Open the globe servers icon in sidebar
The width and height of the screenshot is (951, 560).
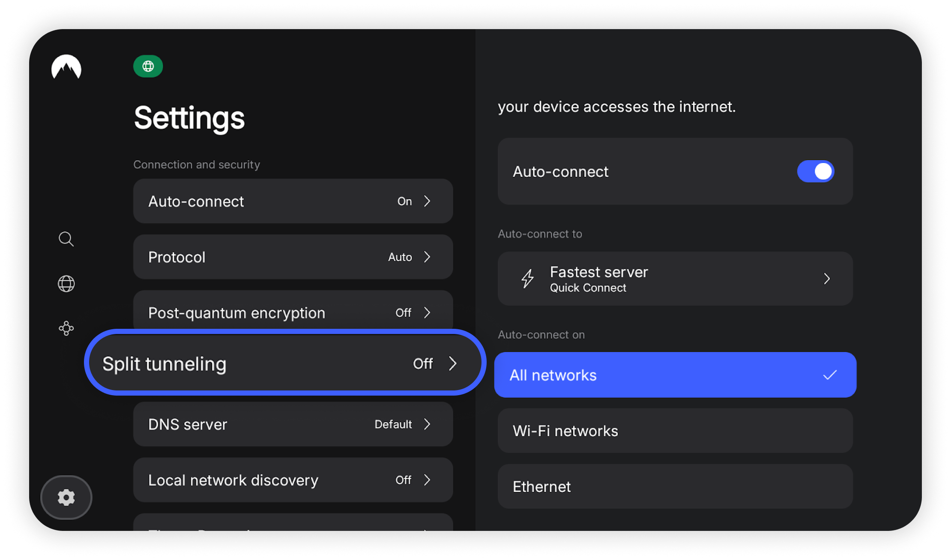(x=66, y=283)
